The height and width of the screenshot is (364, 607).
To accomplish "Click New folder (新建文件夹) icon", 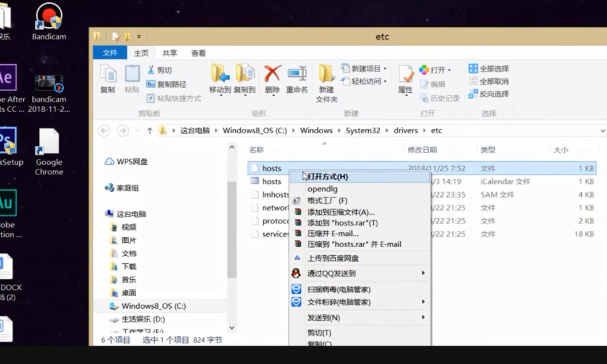I will (327, 84).
